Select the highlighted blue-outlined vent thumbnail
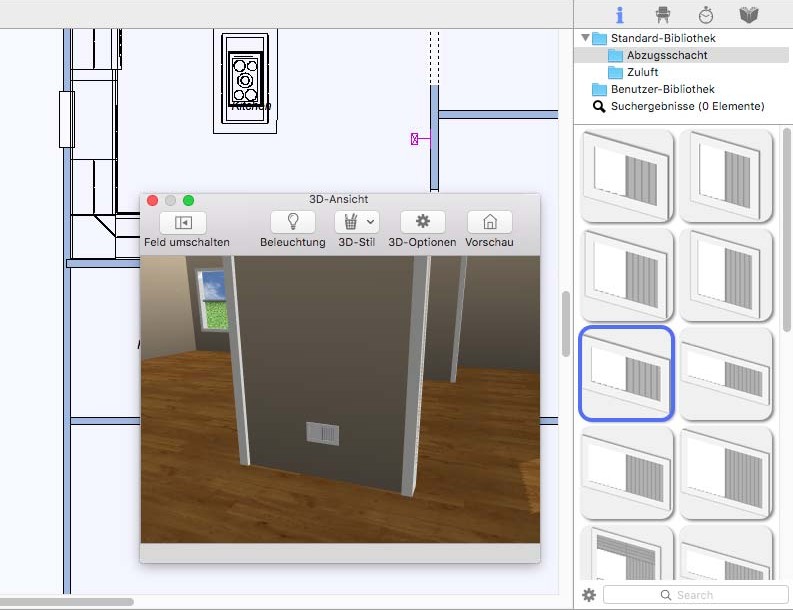Viewport: 793px width, 610px height. [x=627, y=373]
